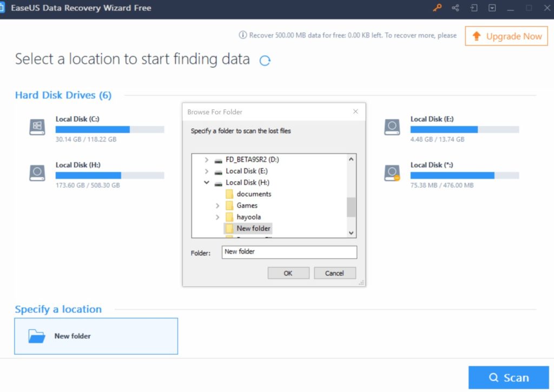Click the blue folder icon under Specify a location
Image resolution: width=554 pixels, height=392 pixels.
point(37,336)
